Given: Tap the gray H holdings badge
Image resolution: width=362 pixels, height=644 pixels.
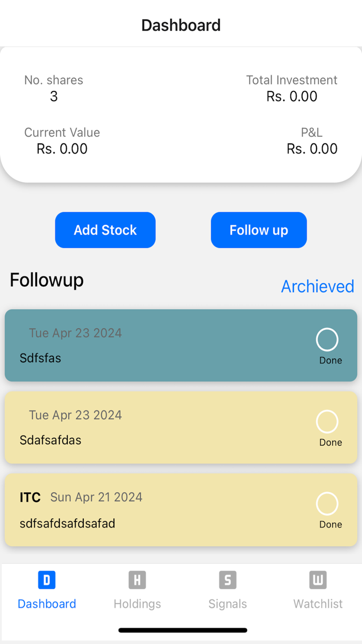Looking at the screenshot, I should point(137,580).
